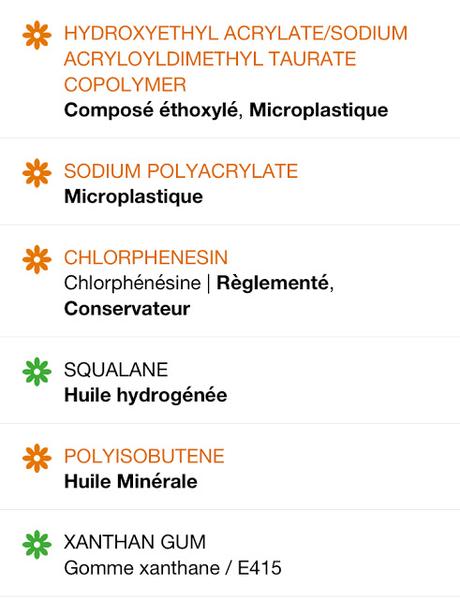Tap the green flower icon next to Squalane

[37, 371]
